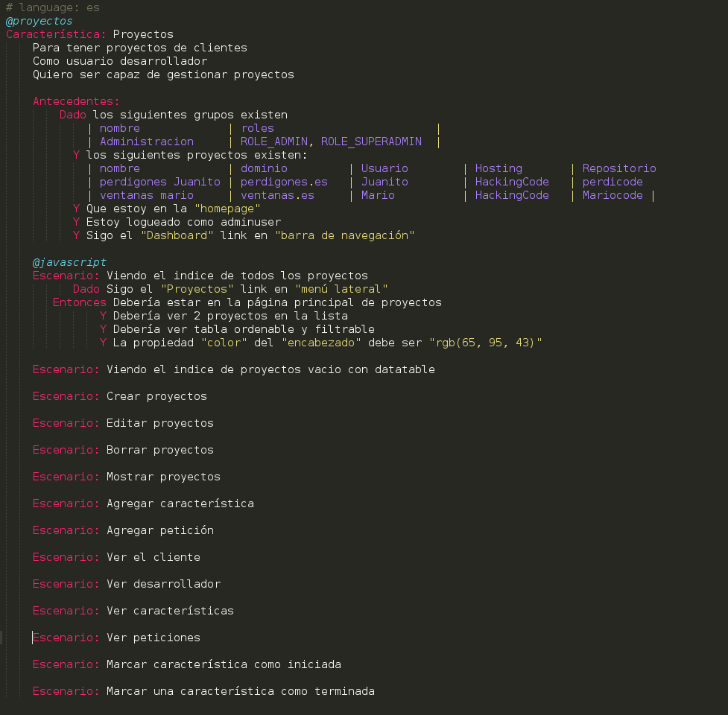The height and width of the screenshot is (715, 728).
Task: Click the 'ROLE_ADMIN, ROLE_SUPERADMIN' cell
Action: point(331,142)
